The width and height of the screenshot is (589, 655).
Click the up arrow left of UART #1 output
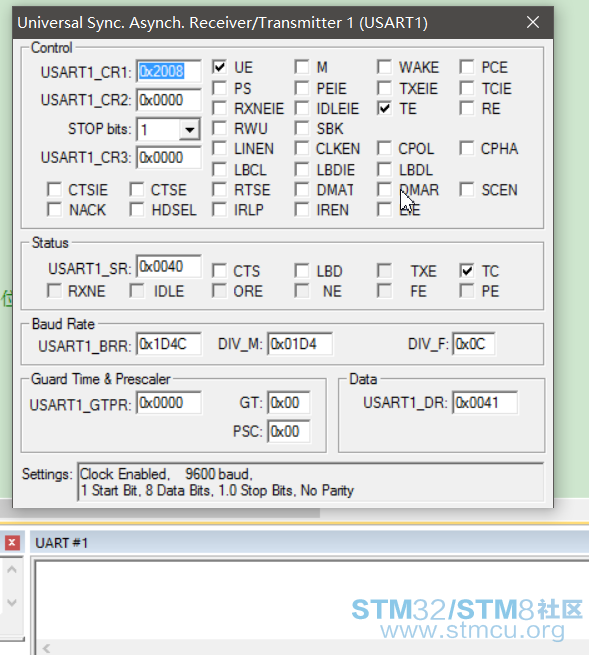click(12, 569)
